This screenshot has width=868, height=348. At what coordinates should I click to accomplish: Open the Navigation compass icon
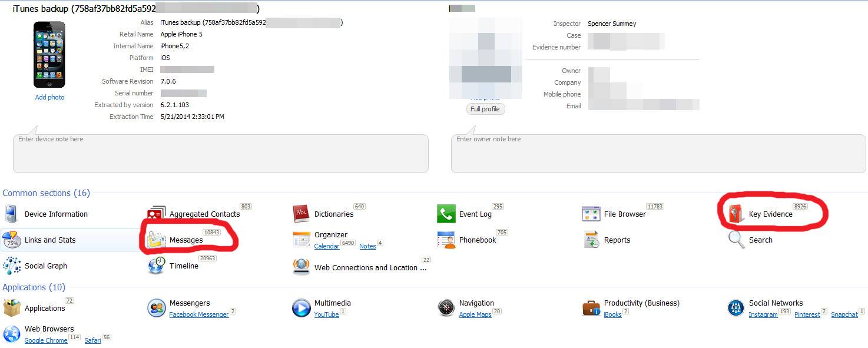tap(446, 307)
